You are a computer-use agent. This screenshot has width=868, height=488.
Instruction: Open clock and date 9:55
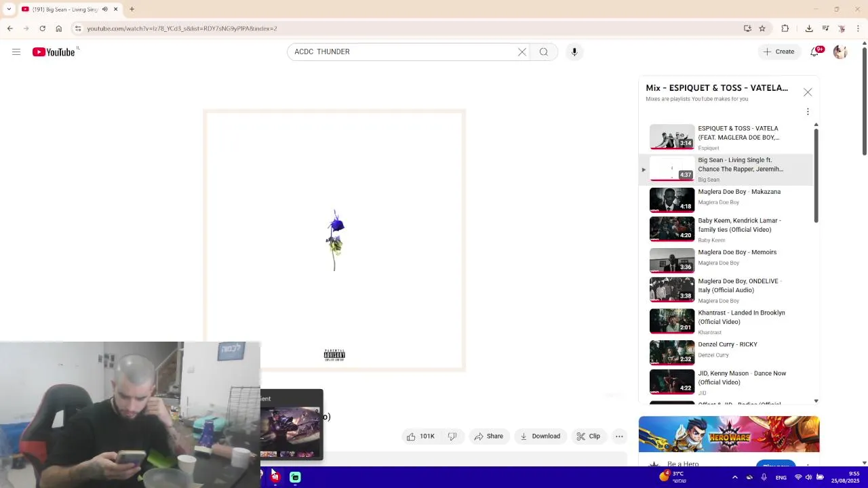point(846,477)
